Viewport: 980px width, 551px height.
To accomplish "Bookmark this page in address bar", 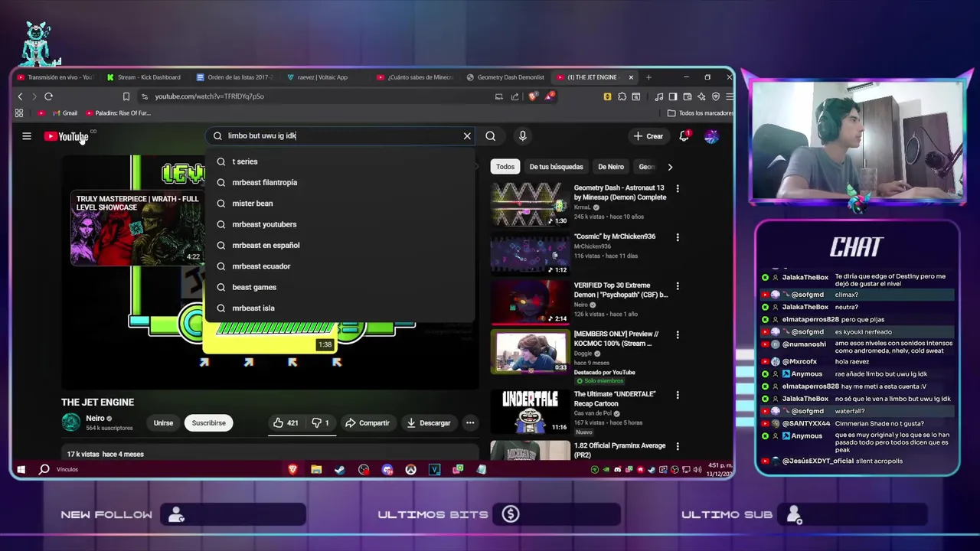I will (x=126, y=96).
